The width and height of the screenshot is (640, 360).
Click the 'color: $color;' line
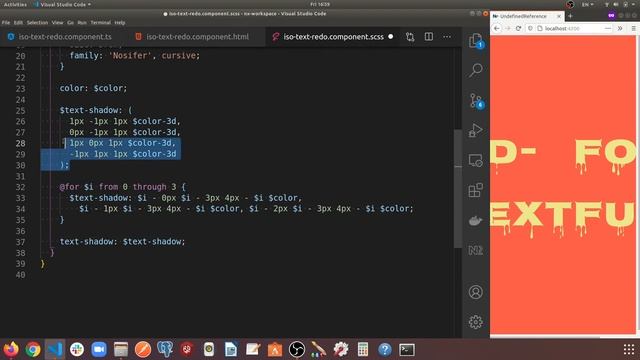(x=93, y=88)
